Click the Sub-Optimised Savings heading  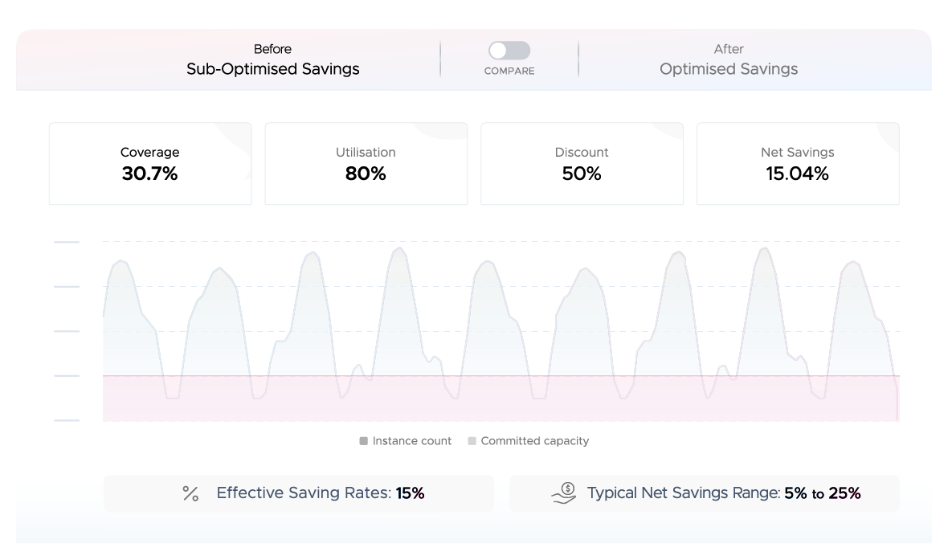tap(272, 69)
